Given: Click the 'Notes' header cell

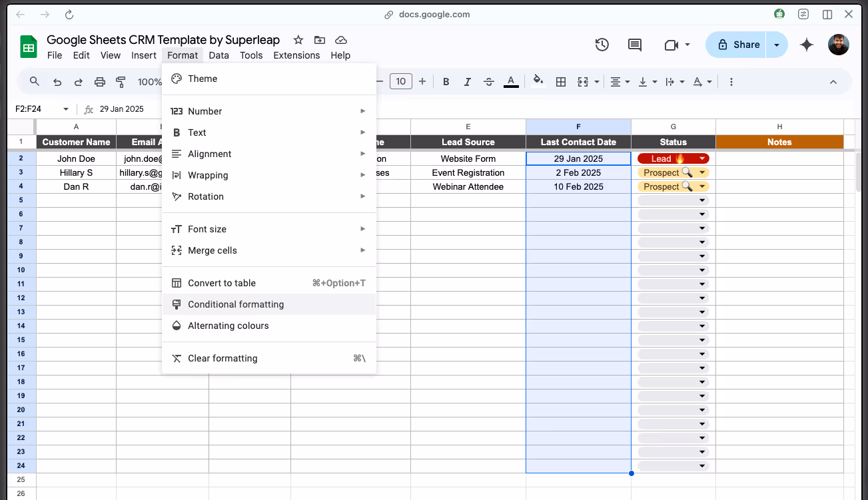Looking at the screenshot, I should pyautogui.click(x=779, y=142).
